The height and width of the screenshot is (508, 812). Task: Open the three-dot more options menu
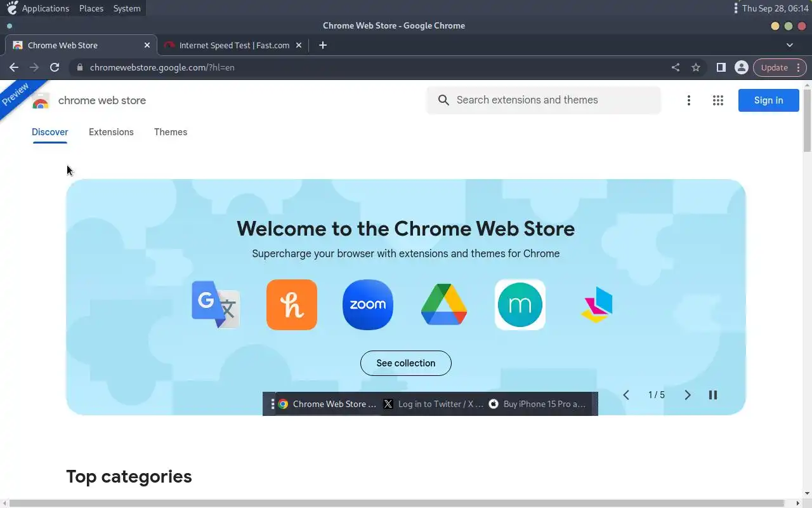688,100
